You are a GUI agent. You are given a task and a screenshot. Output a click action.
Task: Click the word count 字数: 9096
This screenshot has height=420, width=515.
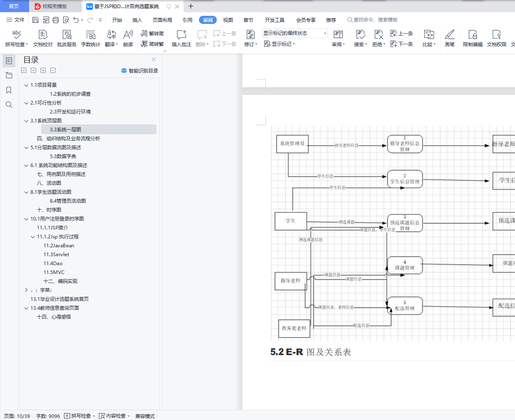pyautogui.click(x=48, y=416)
